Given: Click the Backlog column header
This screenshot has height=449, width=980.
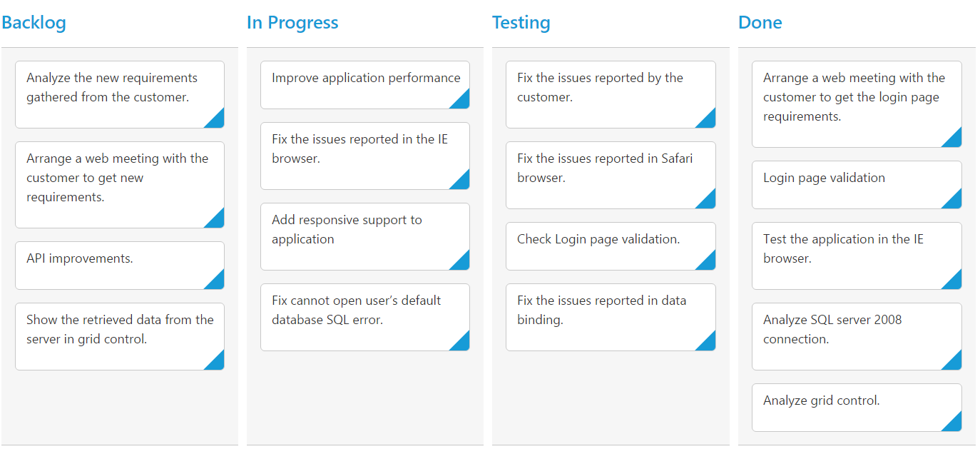Looking at the screenshot, I should pyautogui.click(x=34, y=23).
